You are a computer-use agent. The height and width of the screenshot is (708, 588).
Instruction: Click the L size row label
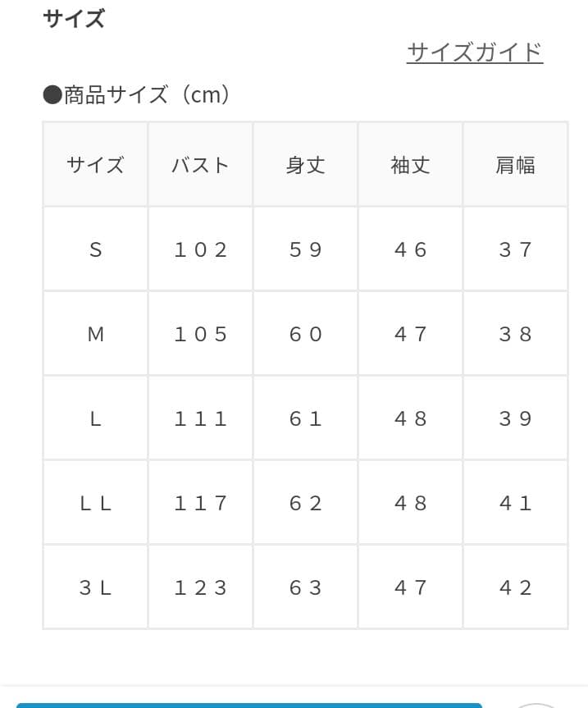coord(95,418)
